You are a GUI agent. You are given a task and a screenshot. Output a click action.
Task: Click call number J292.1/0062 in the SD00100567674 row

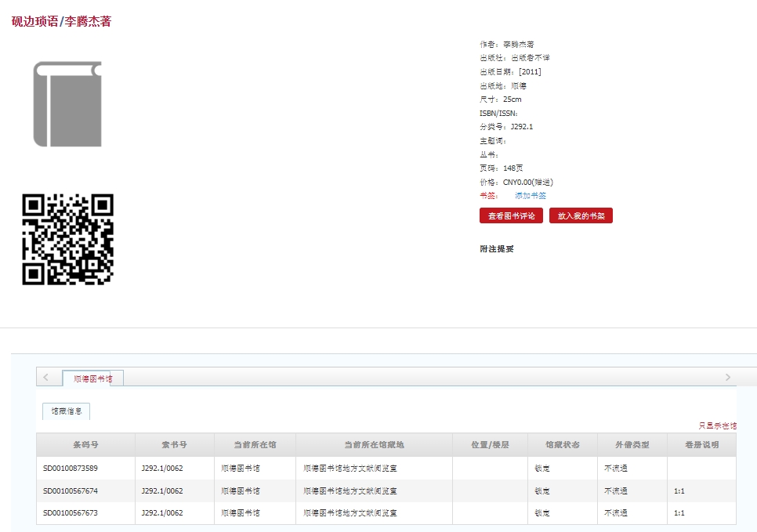pos(161,491)
